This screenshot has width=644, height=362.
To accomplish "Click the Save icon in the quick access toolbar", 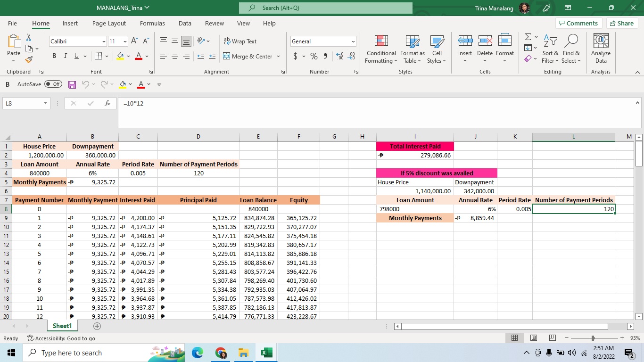I will 72,84.
